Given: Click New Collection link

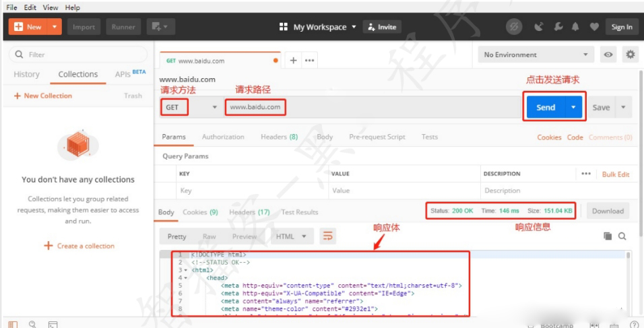Looking at the screenshot, I should [x=42, y=96].
